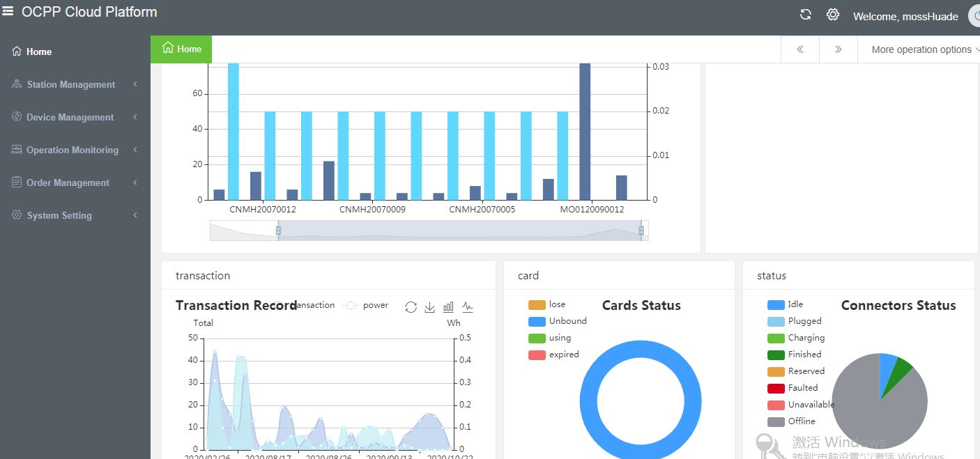Toggle the sidebar hamburger menu icon
This screenshot has width=980, height=459.
pos(8,10)
